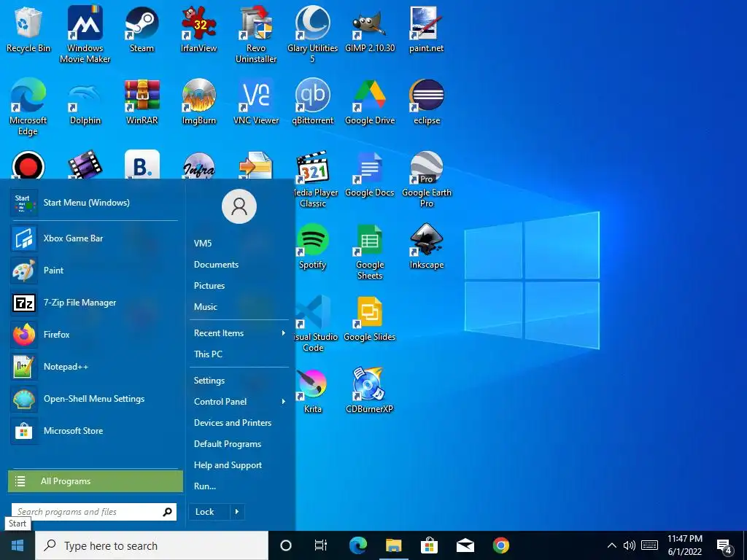The height and width of the screenshot is (560, 747).
Task: Select the Google Slides desktop icon
Action: (370, 319)
